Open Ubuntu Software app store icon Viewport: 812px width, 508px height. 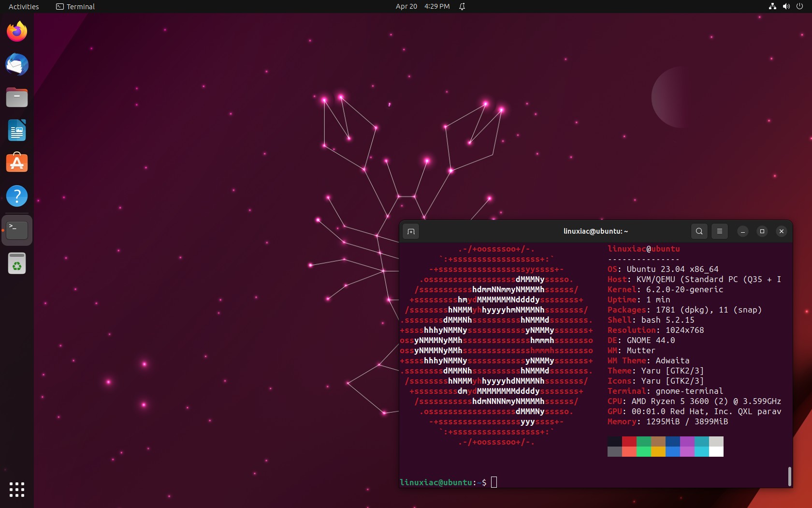[17, 163]
